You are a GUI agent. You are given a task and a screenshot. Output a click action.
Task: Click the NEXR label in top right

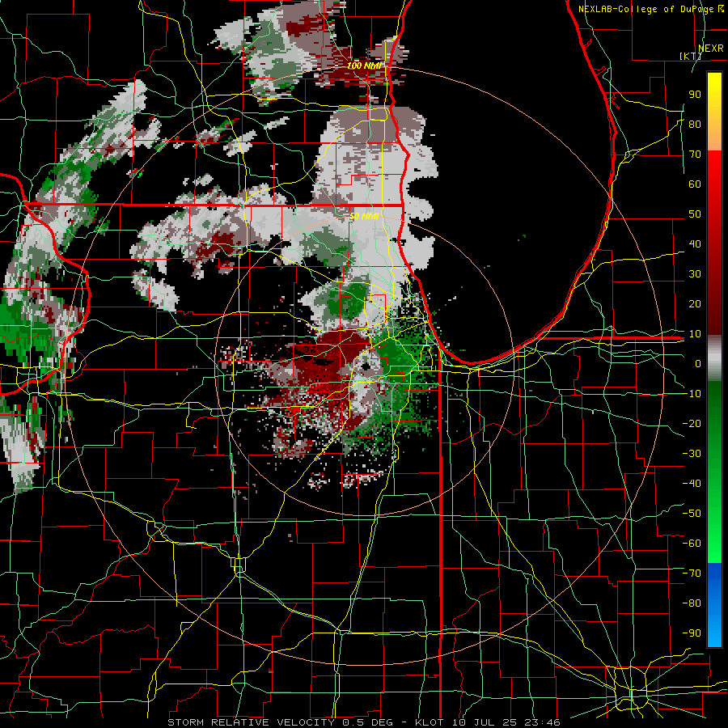pos(710,49)
